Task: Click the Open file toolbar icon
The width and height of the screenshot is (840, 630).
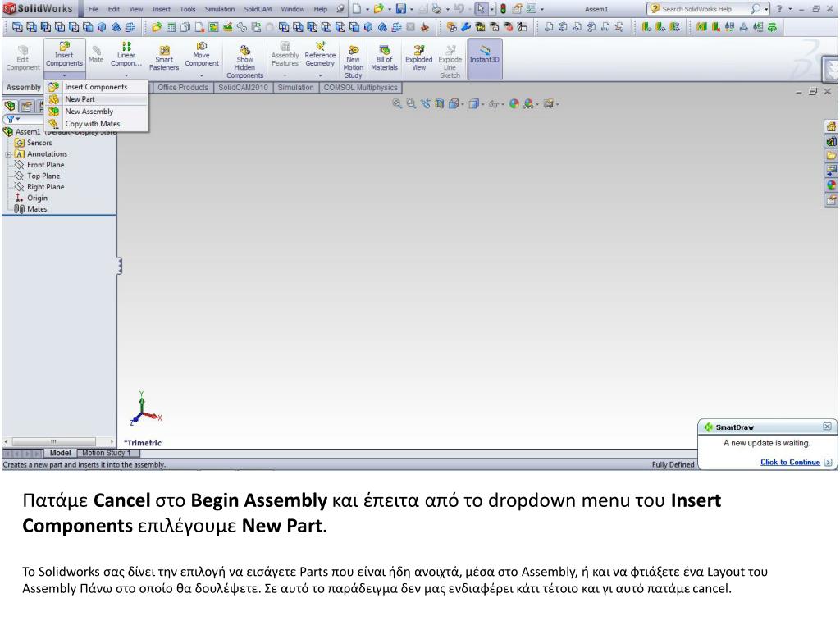Action: coord(379,9)
